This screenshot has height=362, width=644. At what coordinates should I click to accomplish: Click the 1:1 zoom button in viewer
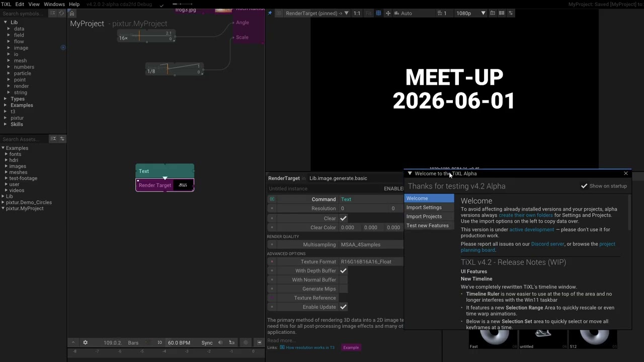(x=357, y=13)
